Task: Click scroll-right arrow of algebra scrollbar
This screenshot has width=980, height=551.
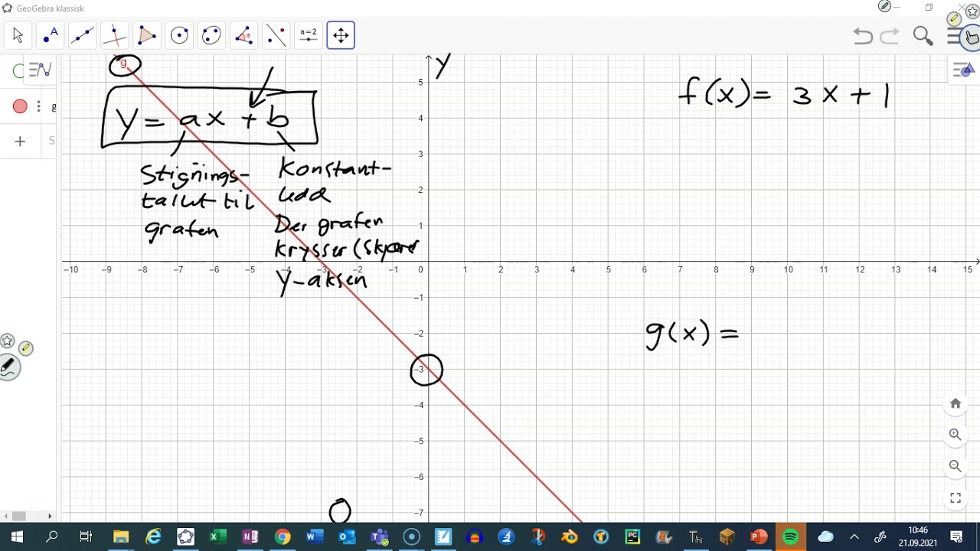Action: 50,517
